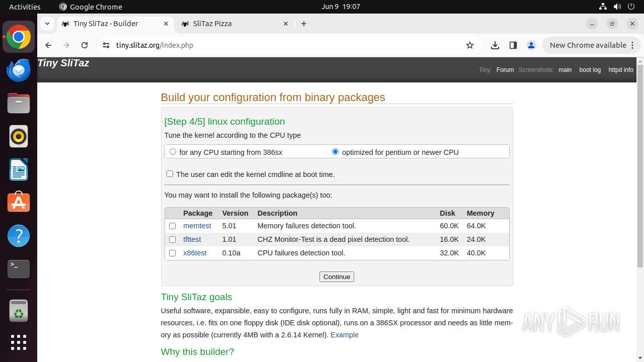The width and height of the screenshot is (644, 362).
Task: Check the tfttest package checkbox
Action: [172, 240]
